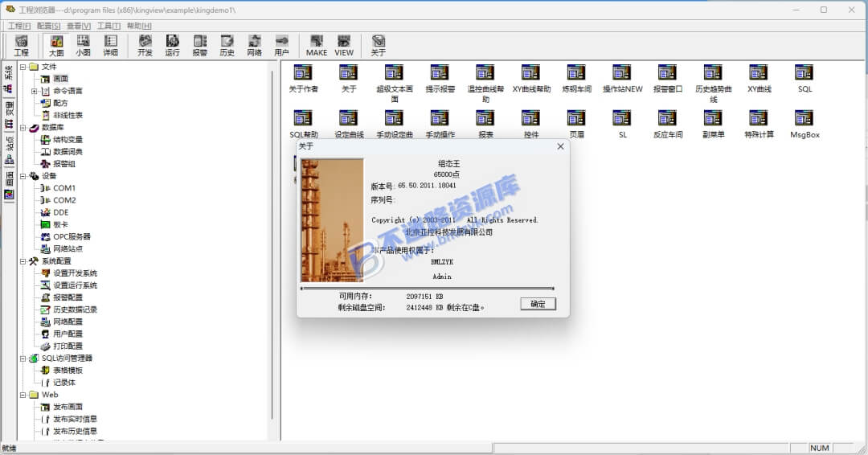Select the 特殊计算 picture icon
This screenshot has height=455, width=868.
coord(759,124)
